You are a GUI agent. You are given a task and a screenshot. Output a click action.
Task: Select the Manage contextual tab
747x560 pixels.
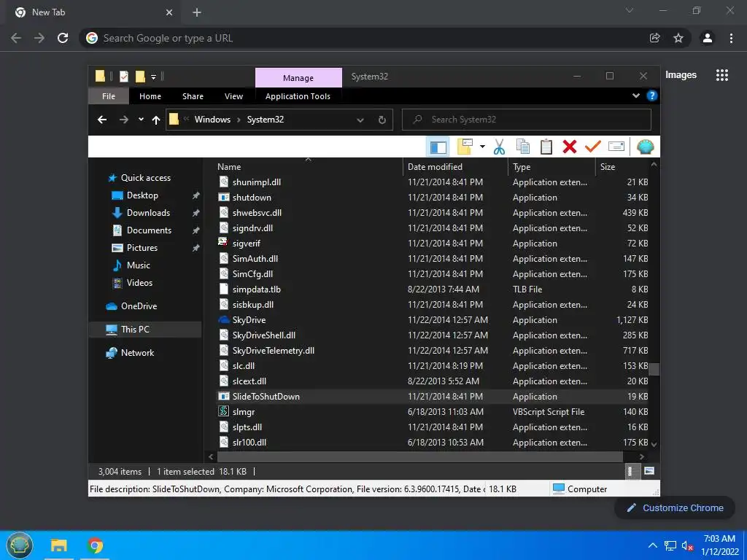pyautogui.click(x=298, y=77)
